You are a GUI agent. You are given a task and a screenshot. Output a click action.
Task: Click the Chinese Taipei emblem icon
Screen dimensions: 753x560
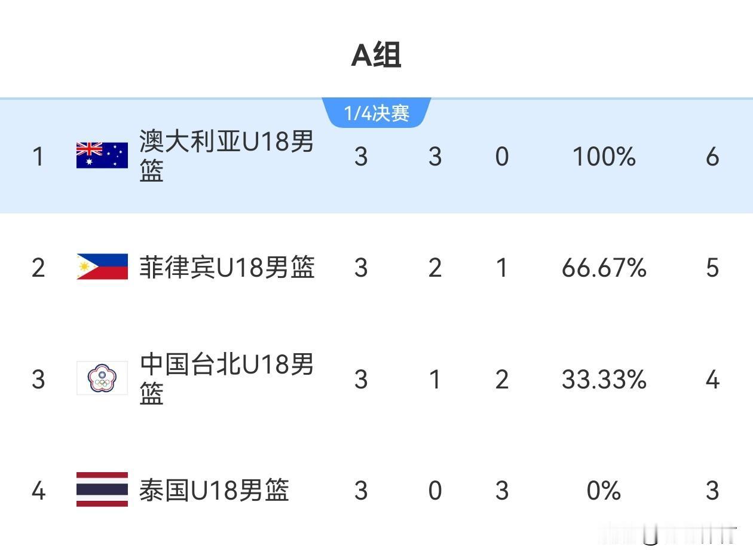(102, 378)
